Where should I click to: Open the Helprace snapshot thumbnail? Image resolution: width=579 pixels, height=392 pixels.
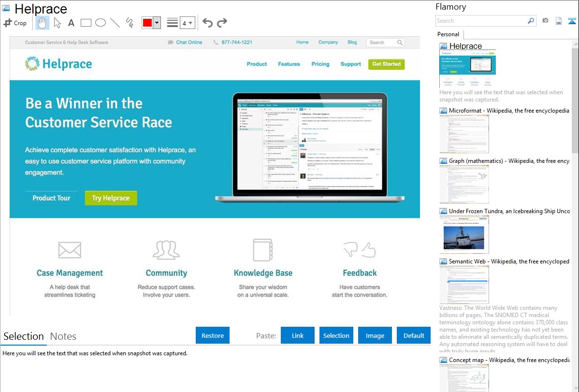[x=467, y=69]
